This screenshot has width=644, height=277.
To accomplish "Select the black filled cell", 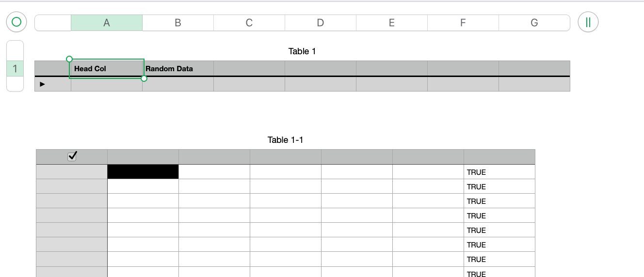I will pos(143,172).
